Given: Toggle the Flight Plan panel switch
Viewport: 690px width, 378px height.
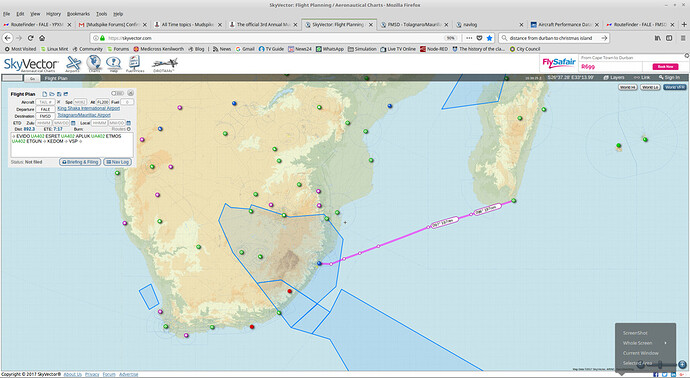Looking at the screenshot, I should [x=117, y=93].
